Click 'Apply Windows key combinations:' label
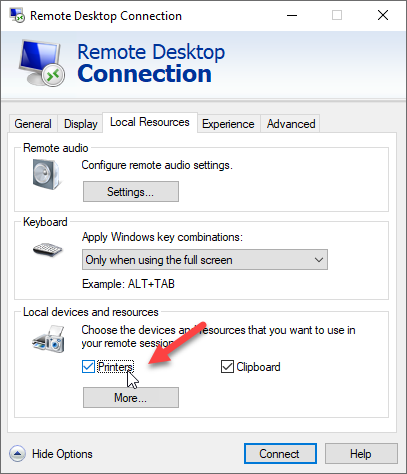407x474 pixels. coord(162,237)
